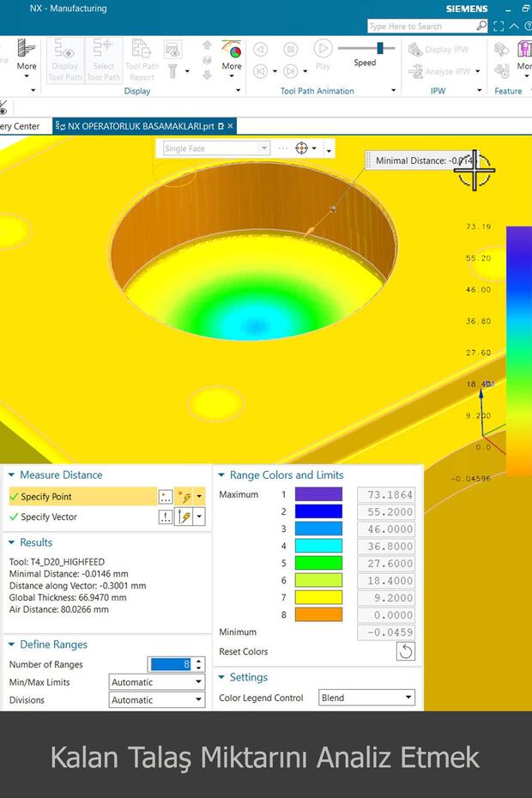Collapse the Define Ranges section
Viewport: 532px width, 798px height.
[x=11, y=644]
